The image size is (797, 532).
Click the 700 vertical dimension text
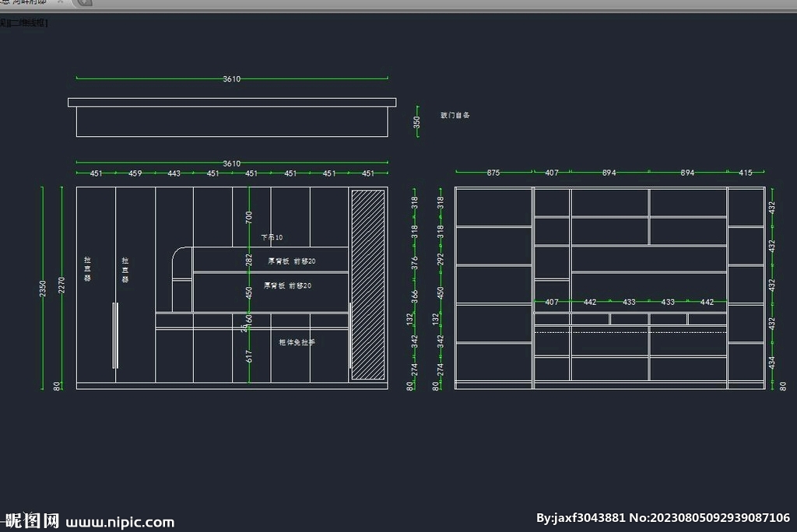(x=249, y=217)
